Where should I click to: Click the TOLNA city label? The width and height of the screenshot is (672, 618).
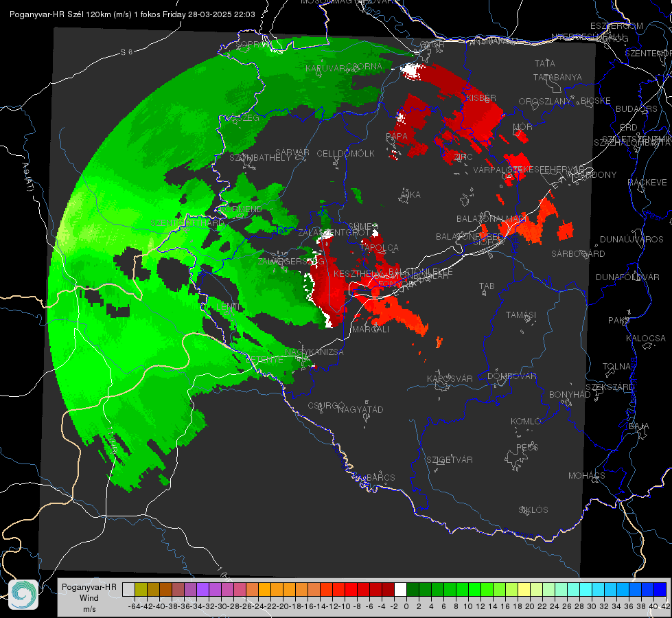(616, 367)
